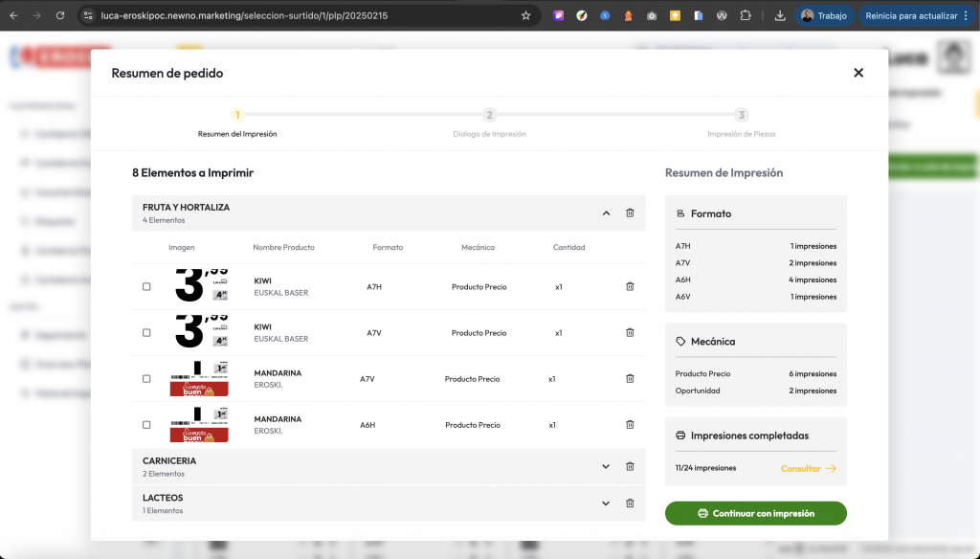This screenshot has height=559, width=980.
Task: Reload the page in browser
Action: point(60,15)
